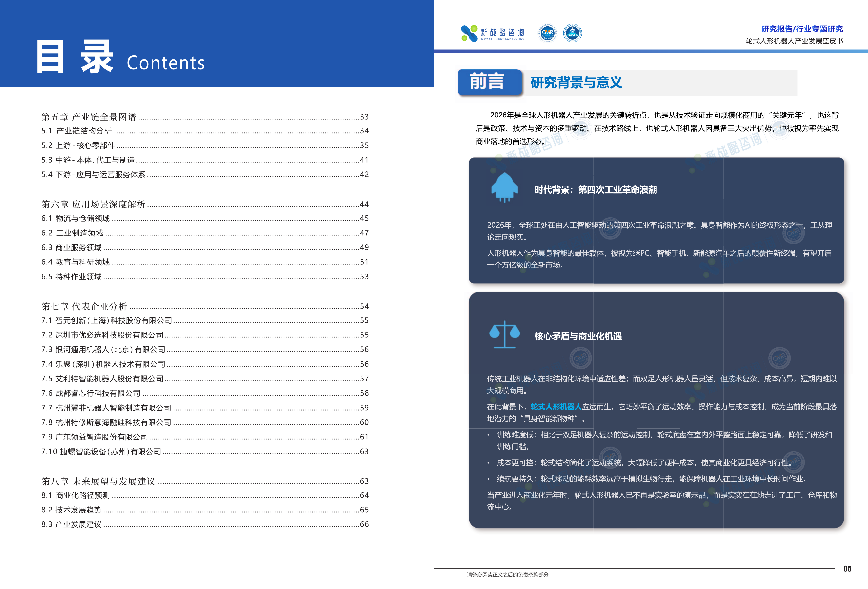
Task: Click the HRAA round badge logo
Action: point(572,33)
